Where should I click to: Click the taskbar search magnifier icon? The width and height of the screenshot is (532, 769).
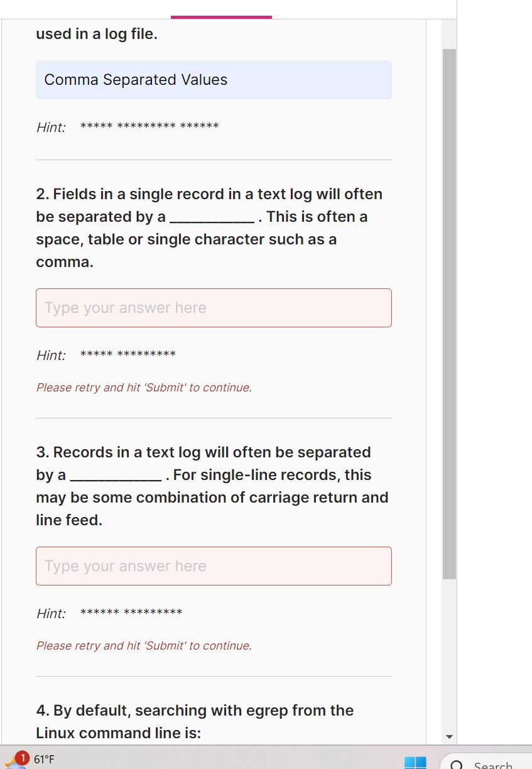pos(458,765)
